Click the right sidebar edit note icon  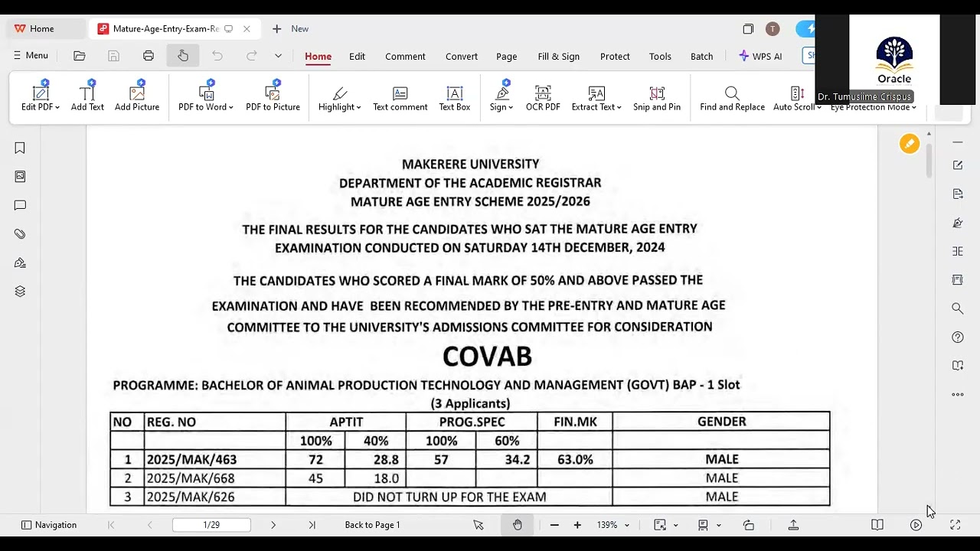(957, 165)
